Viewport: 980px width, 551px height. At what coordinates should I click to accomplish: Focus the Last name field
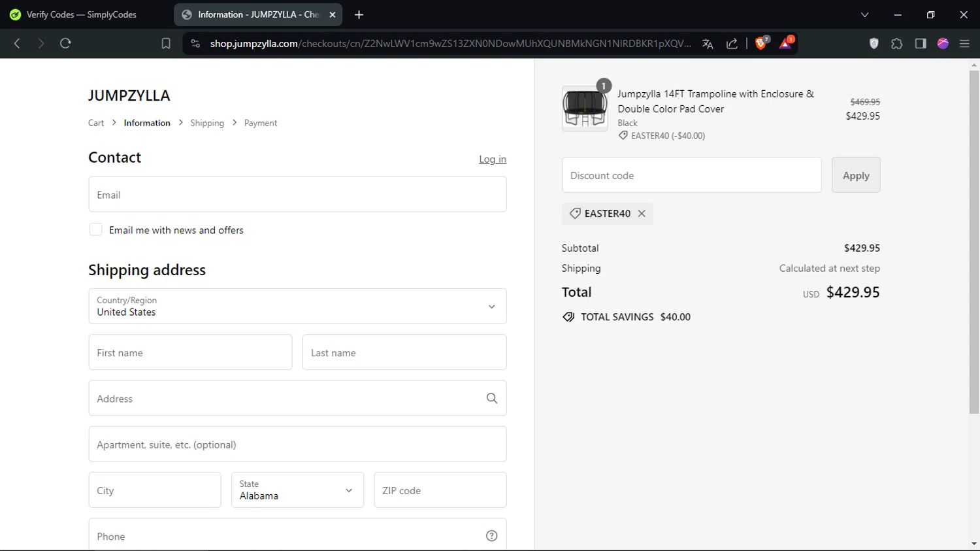click(404, 352)
